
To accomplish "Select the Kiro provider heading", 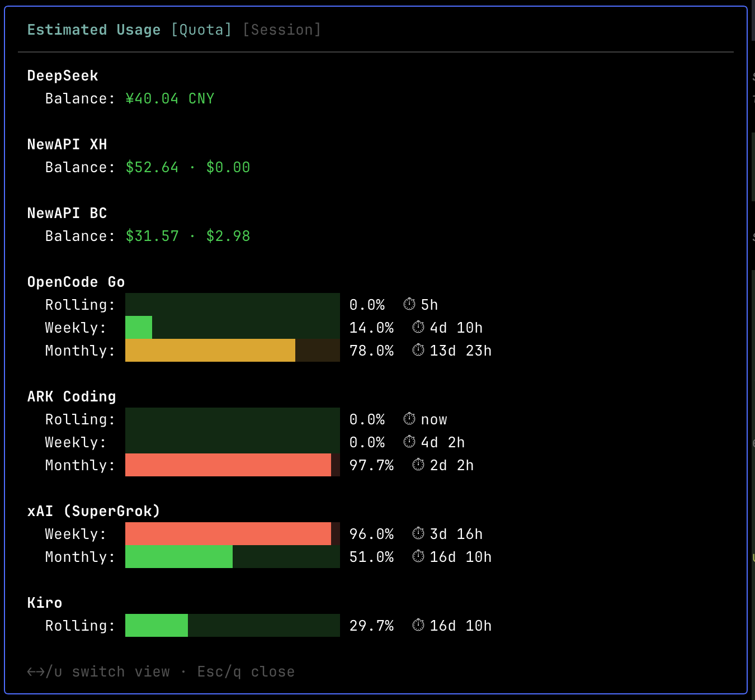I will coord(45,603).
